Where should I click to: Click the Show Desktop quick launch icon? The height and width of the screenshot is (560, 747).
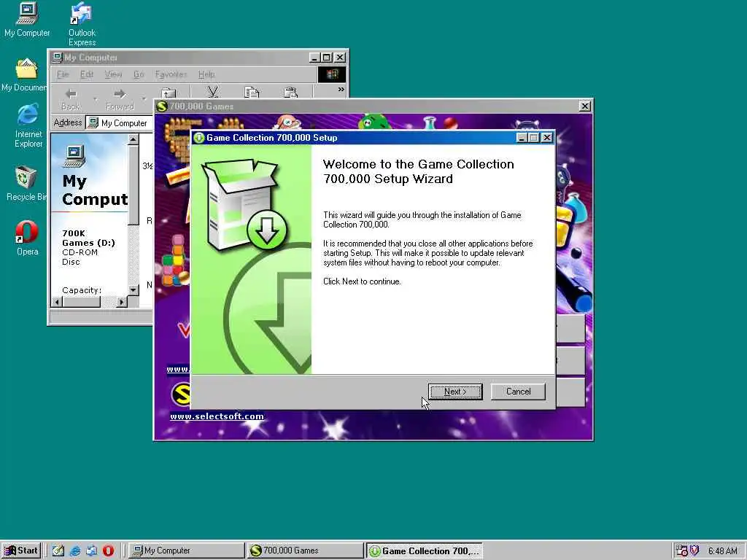58,551
